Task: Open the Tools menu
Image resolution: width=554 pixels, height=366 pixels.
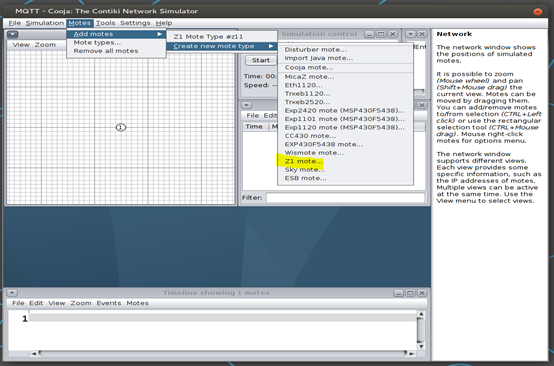Action: [105, 23]
